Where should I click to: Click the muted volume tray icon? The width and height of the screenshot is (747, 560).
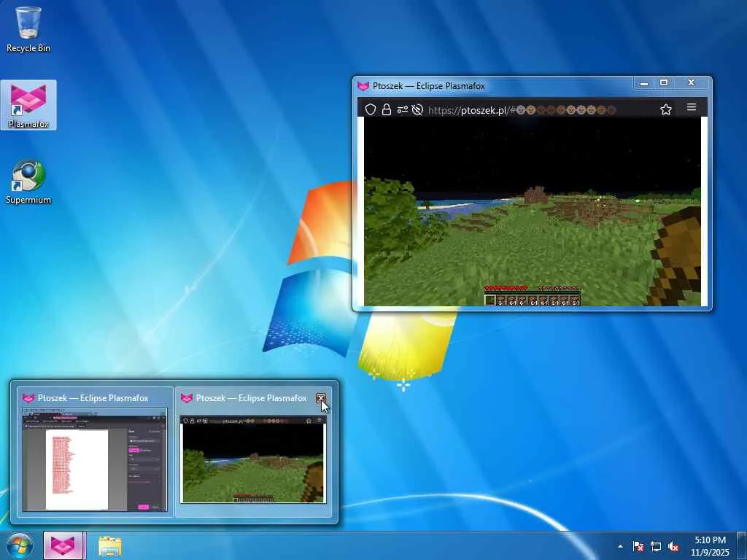673,547
